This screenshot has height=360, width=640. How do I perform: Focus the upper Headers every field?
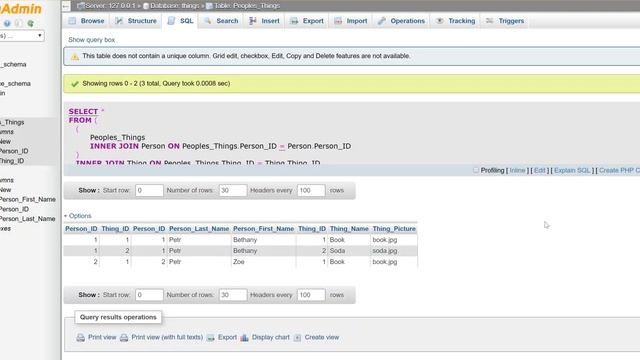(311, 191)
